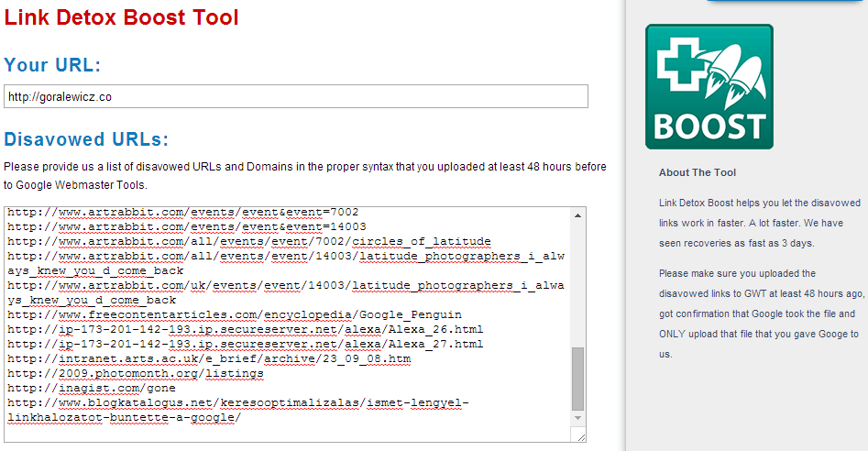This screenshot has width=868, height=451.
Task: Click the circles_of_latitude URL line
Action: [x=249, y=242]
